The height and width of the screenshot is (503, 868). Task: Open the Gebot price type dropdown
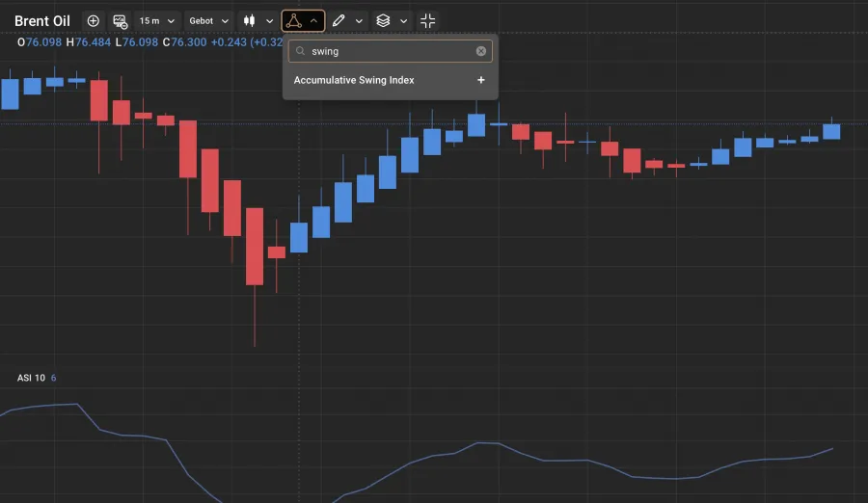click(208, 21)
